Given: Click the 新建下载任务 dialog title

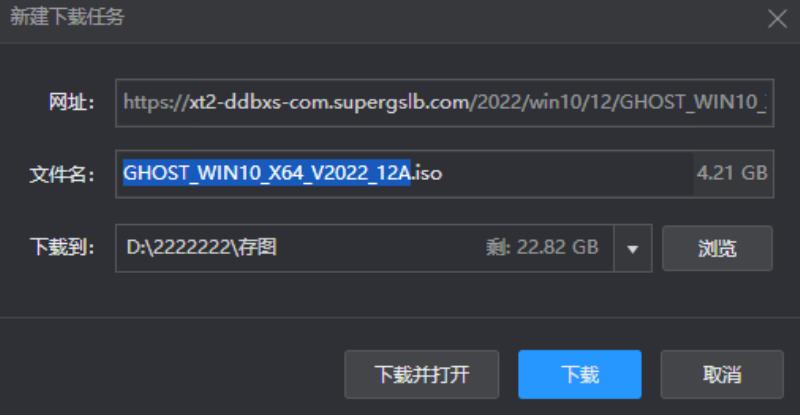Looking at the screenshot, I should pos(67,17).
